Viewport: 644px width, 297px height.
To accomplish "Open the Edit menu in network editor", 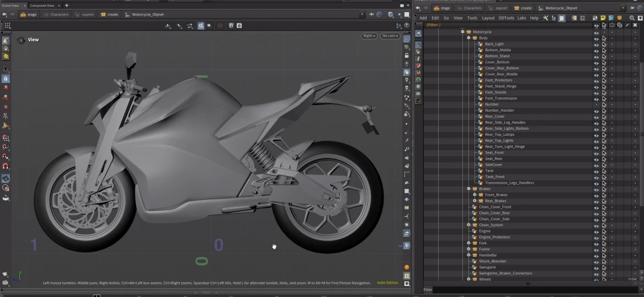I will (x=435, y=18).
